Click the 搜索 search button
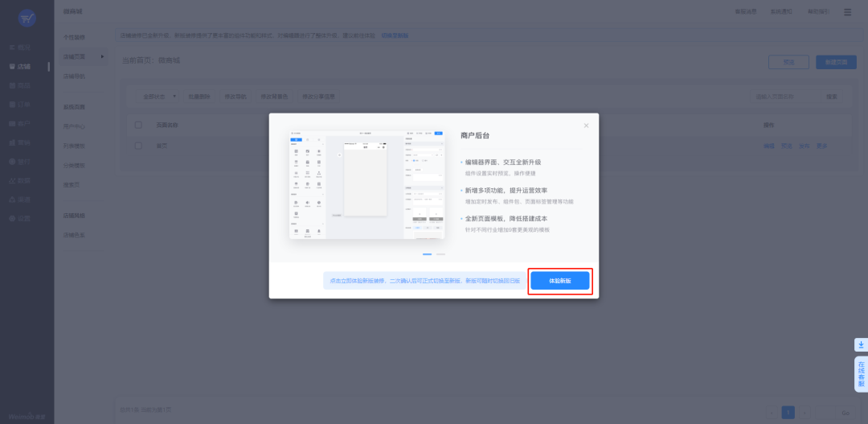868x424 pixels. coord(832,97)
